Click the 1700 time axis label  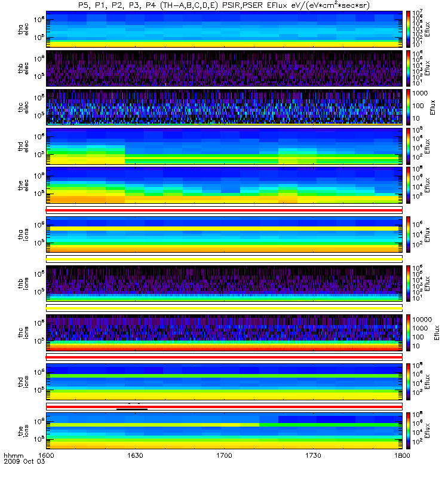pyautogui.click(x=225, y=455)
